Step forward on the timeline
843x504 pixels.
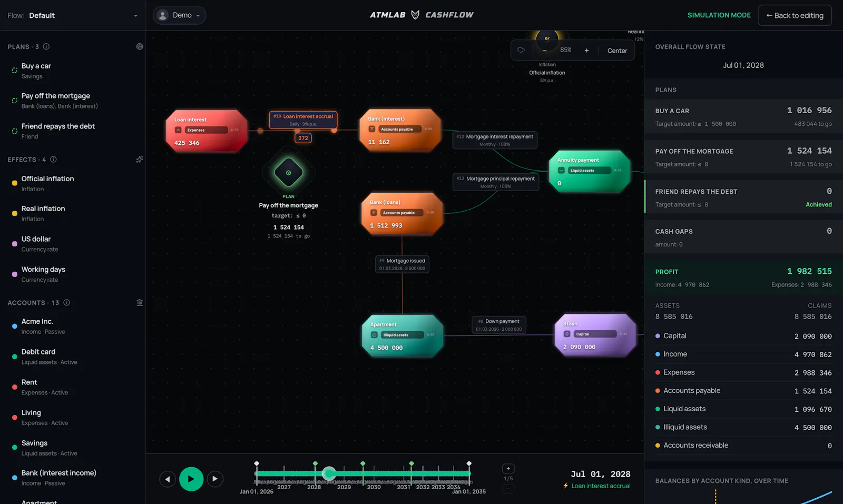point(215,479)
